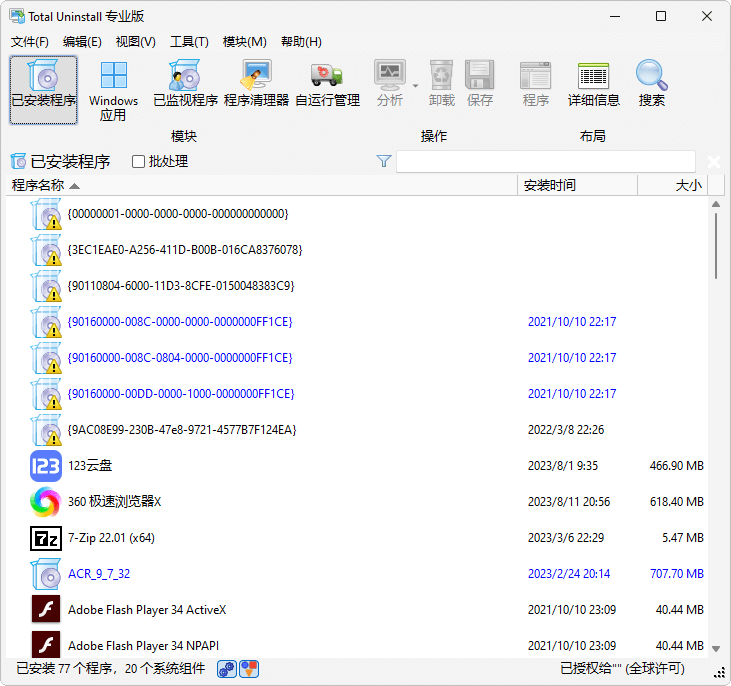Image resolution: width=731 pixels, height=686 pixels.
Task: Click the Flash Player NPAPI icon
Action: coord(46,645)
